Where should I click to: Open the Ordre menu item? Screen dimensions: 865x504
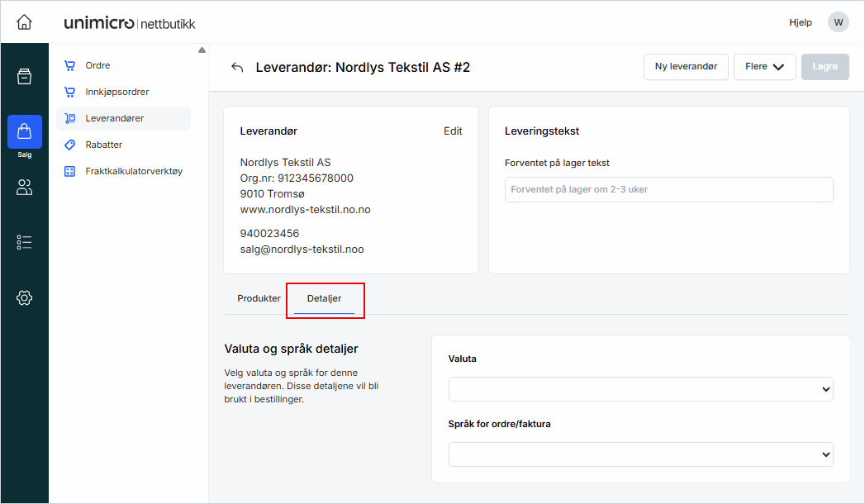pos(97,65)
